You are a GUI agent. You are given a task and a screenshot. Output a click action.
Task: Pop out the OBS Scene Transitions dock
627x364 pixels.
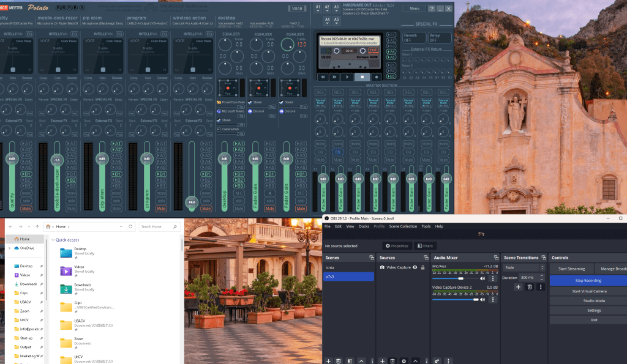pyautogui.click(x=544, y=258)
